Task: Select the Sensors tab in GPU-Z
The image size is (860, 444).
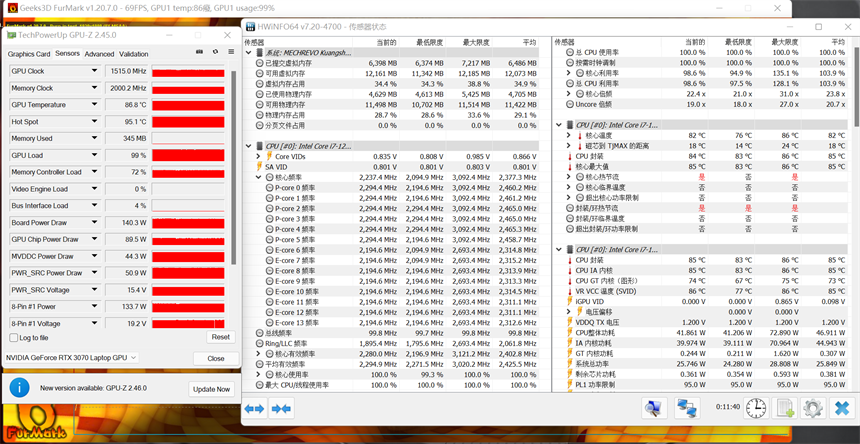Action: pyautogui.click(x=67, y=53)
